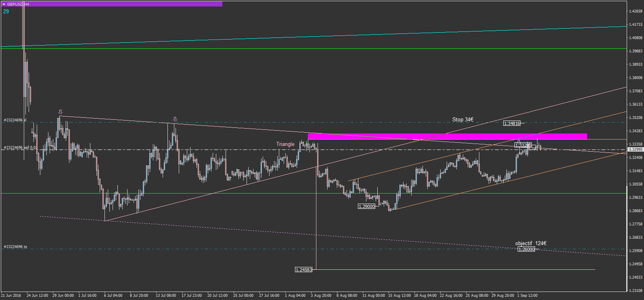Viewport: 644px width, 300px height.
Task: Select the #23224696 sl order line label
Action: pyautogui.click(x=15, y=120)
